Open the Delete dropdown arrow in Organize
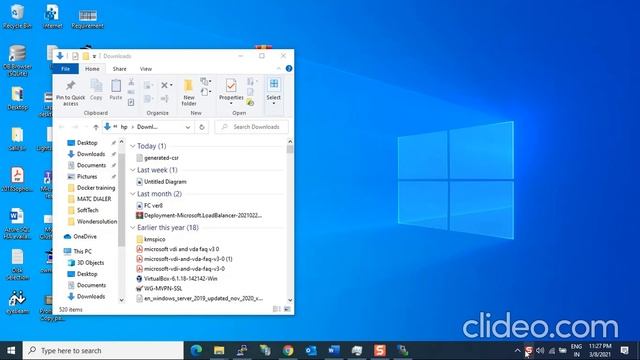Viewport: 640px width, 360px height. pos(171,85)
